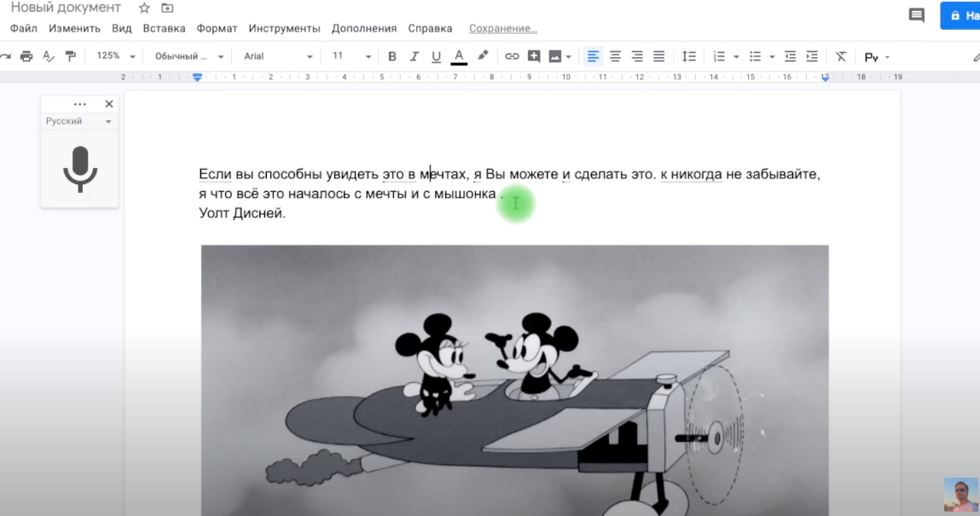Click the blue share button
980x516 pixels.
click(x=960, y=15)
